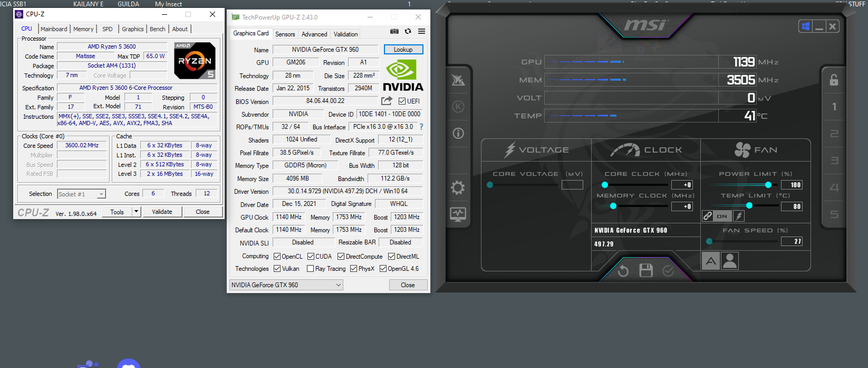Open the NVIDIA GeForce GTX 960 dropdown
The width and height of the screenshot is (868, 368).
286,285
